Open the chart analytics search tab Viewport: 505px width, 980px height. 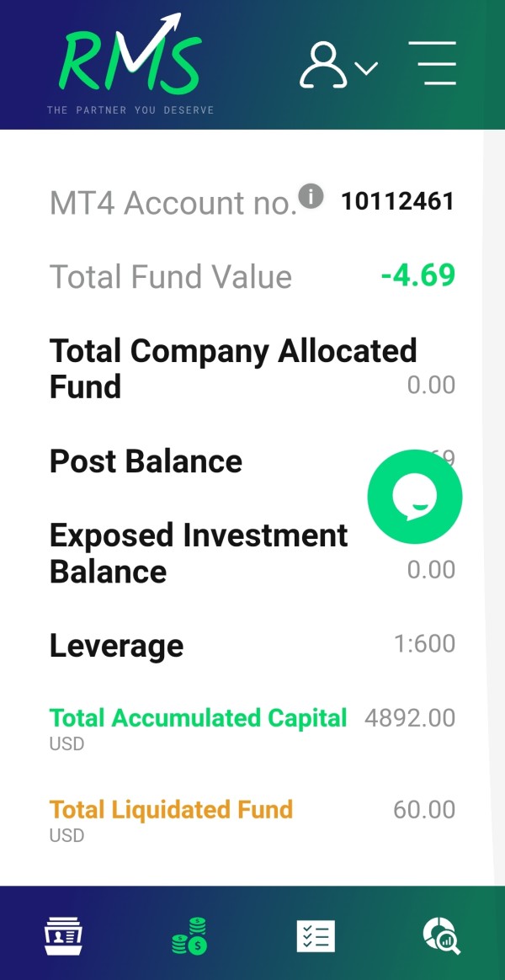click(x=441, y=935)
